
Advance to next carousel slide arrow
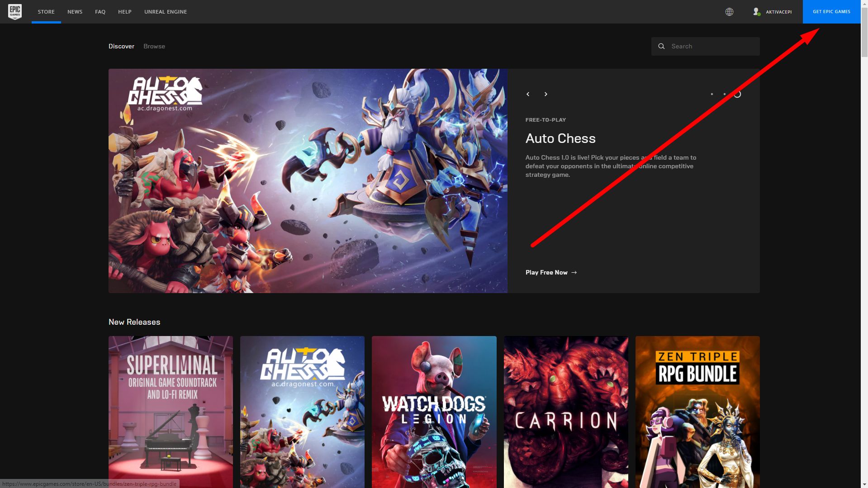pos(546,94)
